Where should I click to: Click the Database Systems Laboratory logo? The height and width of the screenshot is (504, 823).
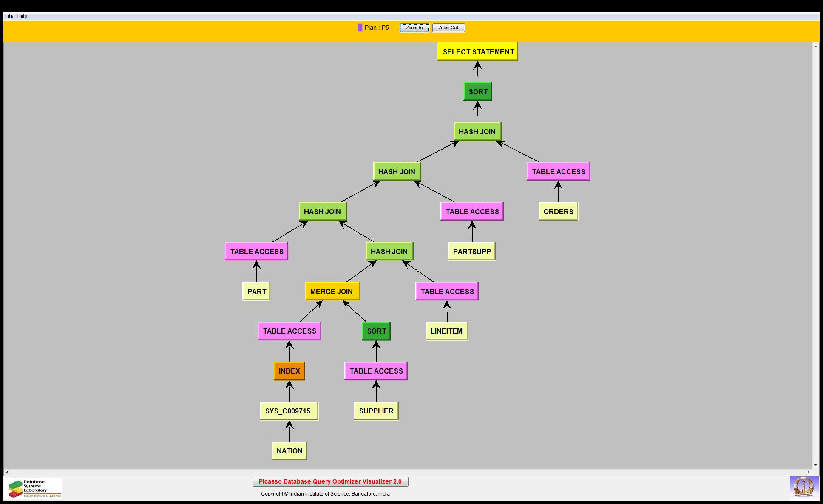coord(34,488)
